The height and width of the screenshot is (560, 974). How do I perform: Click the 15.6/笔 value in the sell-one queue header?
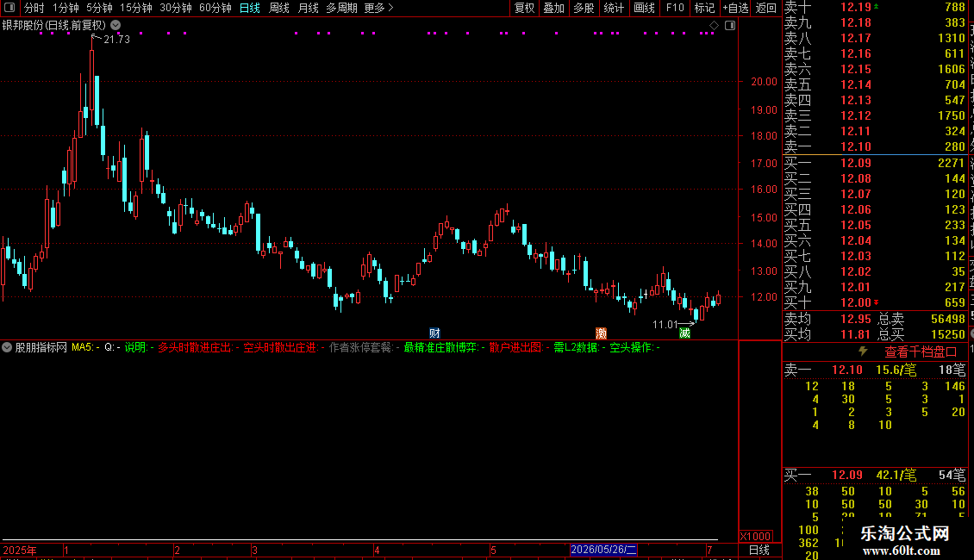[896, 370]
